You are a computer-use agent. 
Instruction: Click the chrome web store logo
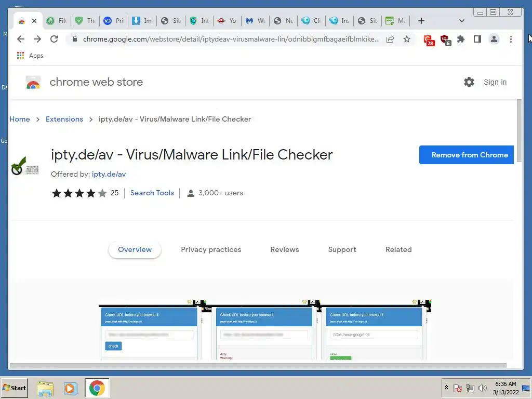click(33, 82)
